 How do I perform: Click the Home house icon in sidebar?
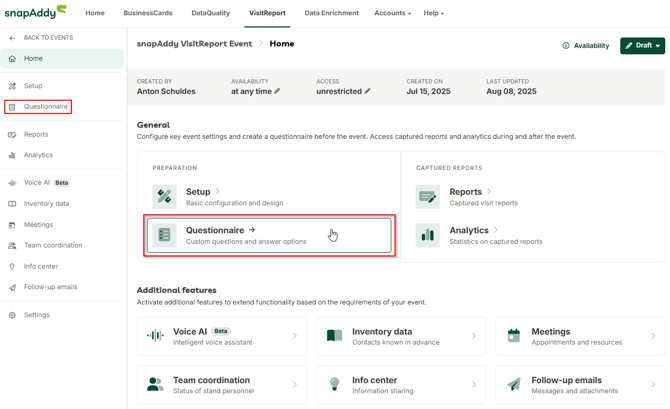pos(12,59)
